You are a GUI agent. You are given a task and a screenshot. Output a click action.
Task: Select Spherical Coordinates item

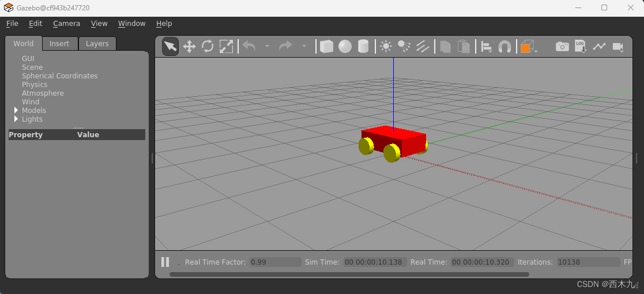(x=59, y=76)
